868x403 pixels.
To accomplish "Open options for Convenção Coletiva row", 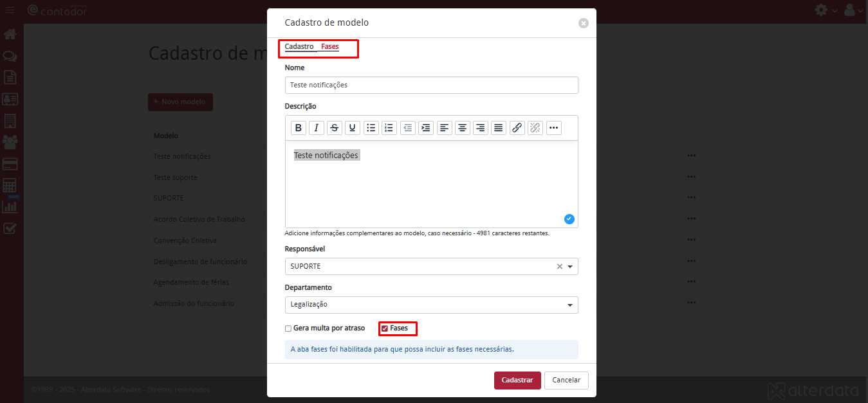I will [692, 240].
